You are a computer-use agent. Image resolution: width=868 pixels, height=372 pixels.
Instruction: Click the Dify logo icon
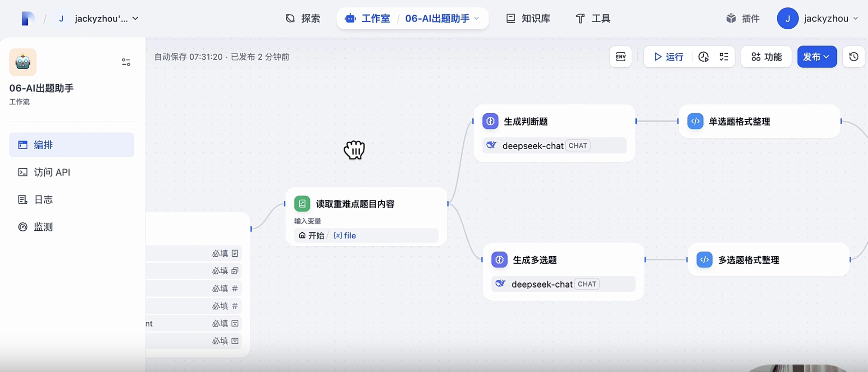(28, 18)
